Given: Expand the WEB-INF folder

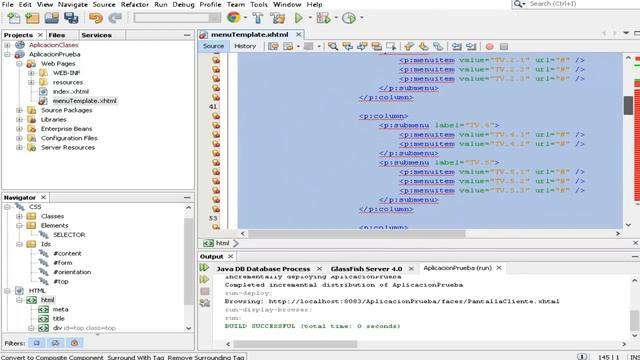Looking at the screenshot, I should tap(31, 73).
